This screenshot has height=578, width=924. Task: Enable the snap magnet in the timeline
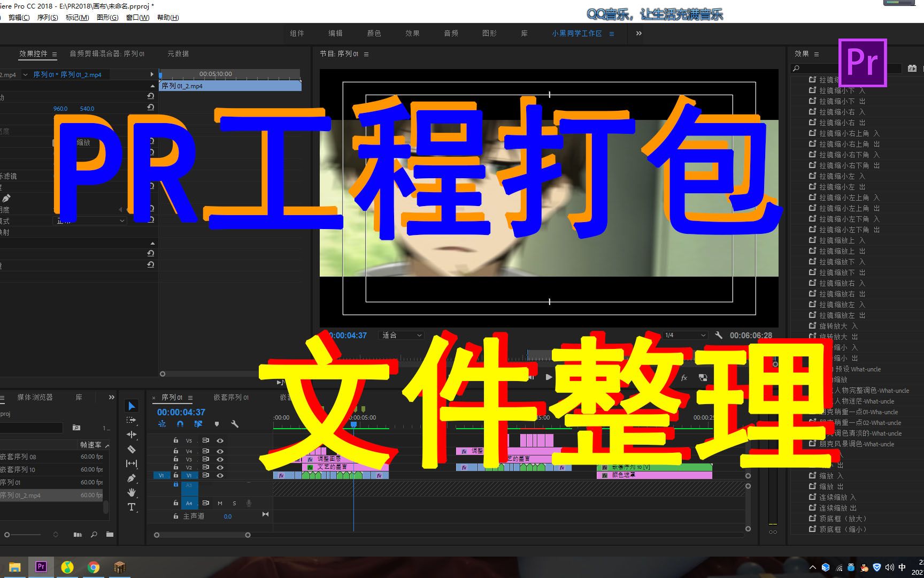pyautogui.click(x=180, y=424)
